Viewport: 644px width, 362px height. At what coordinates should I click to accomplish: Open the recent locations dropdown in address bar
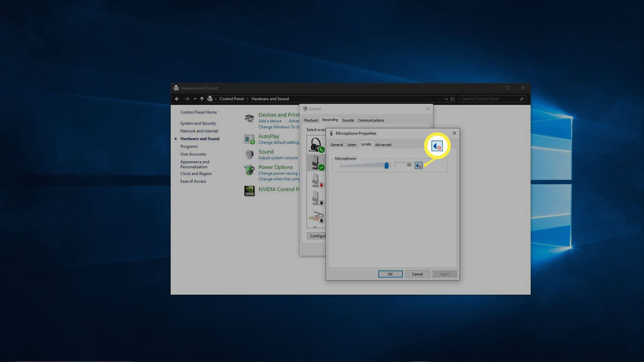(x=447, y=99)
